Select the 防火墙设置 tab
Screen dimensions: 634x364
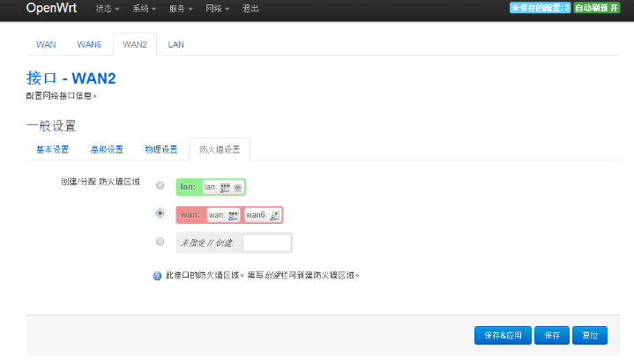(x=220, y=150)
